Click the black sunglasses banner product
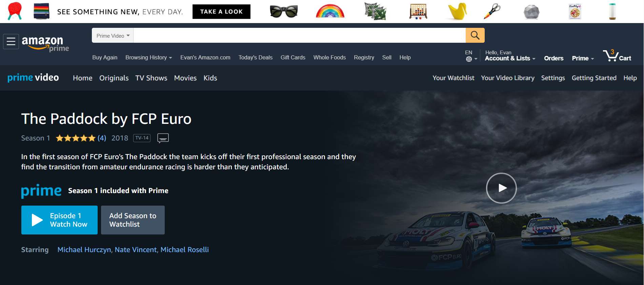Screen dimensions: 644x285 284,12
